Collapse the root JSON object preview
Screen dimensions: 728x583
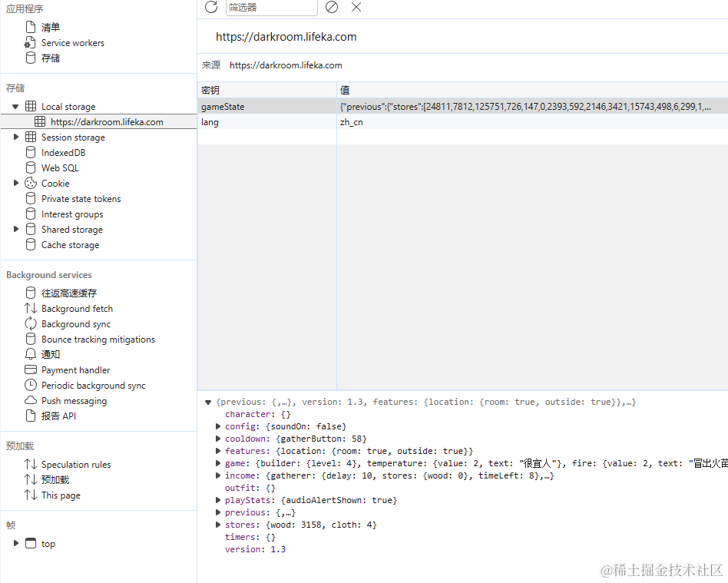(208, 402)
